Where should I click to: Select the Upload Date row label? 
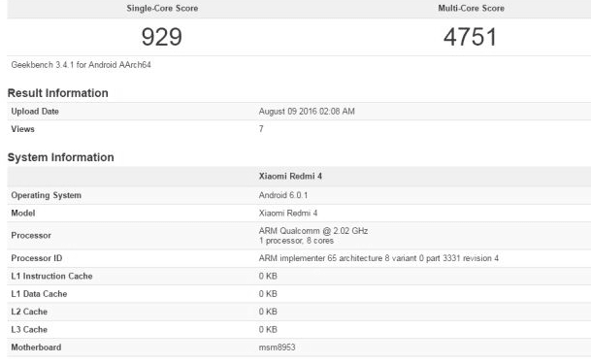click(35, 112)
